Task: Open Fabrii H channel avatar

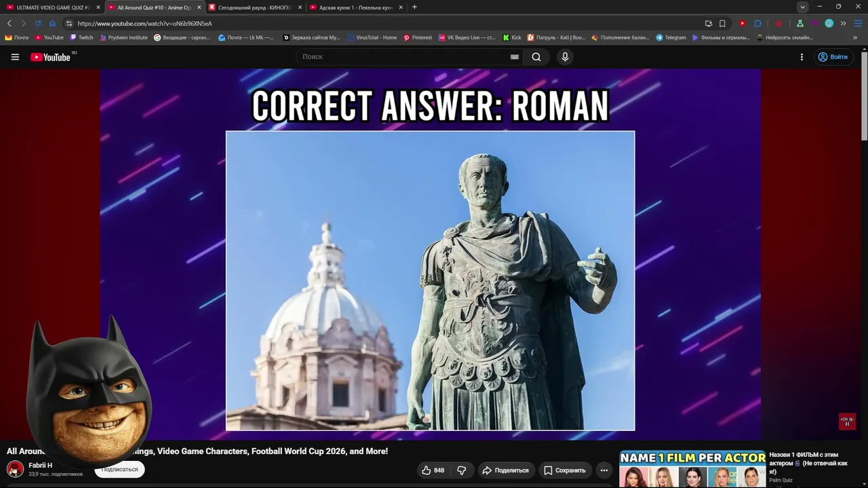Action: tap(15, 469)
